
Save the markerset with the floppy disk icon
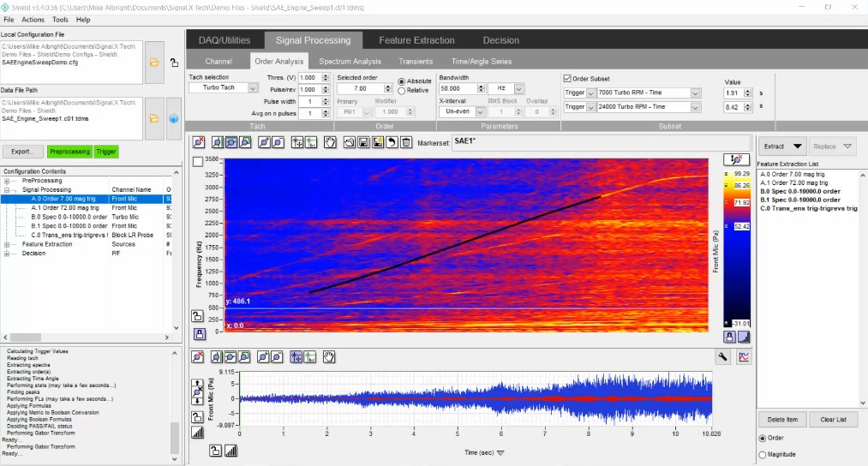point(364,142)
